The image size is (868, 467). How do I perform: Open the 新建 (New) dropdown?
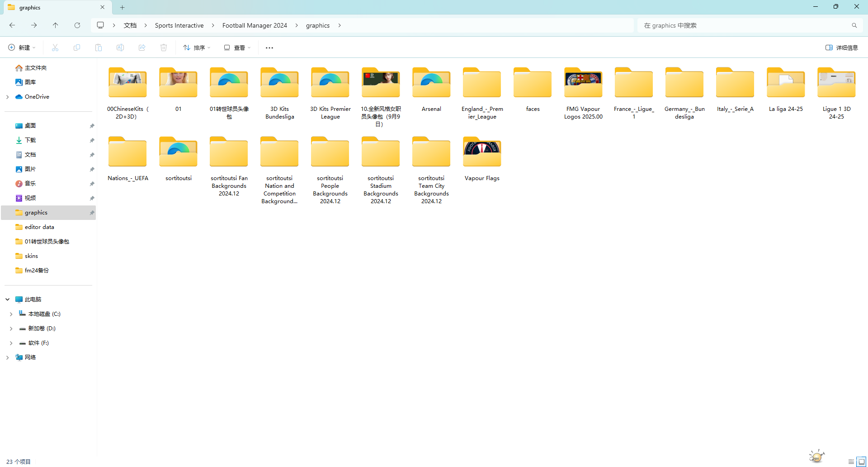coord(22,48)
